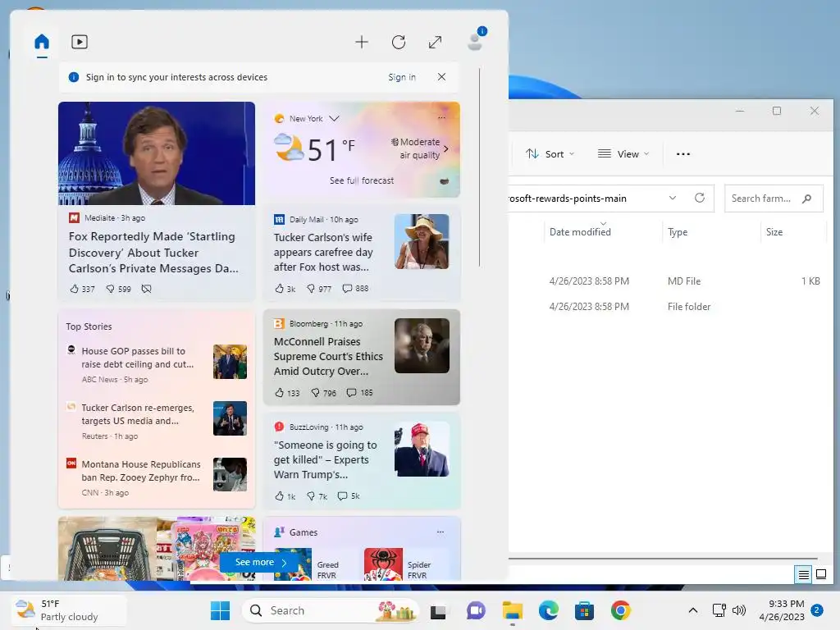Sort by Type column header
The height and width of the screenshot is (630, 840).
pos(678,232)
